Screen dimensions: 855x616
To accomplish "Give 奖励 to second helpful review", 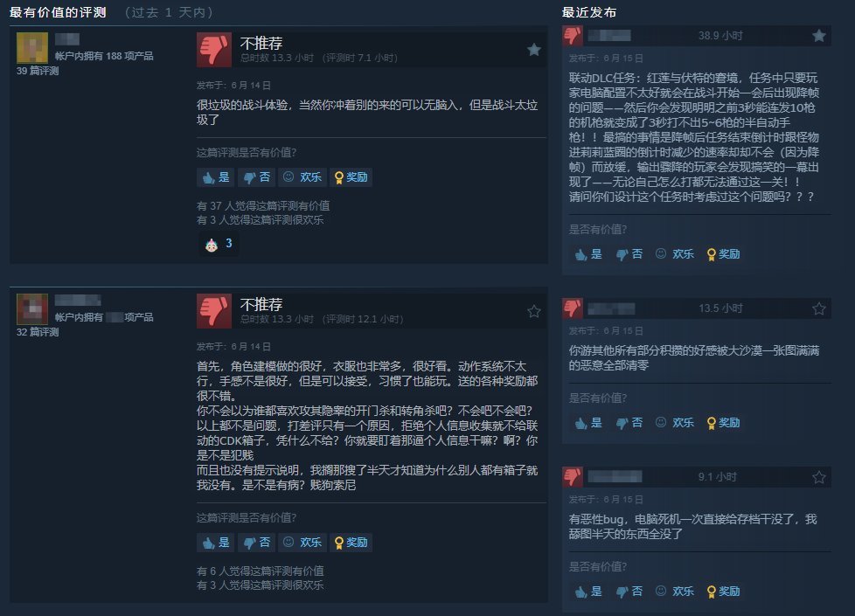I will pos(351,543).
